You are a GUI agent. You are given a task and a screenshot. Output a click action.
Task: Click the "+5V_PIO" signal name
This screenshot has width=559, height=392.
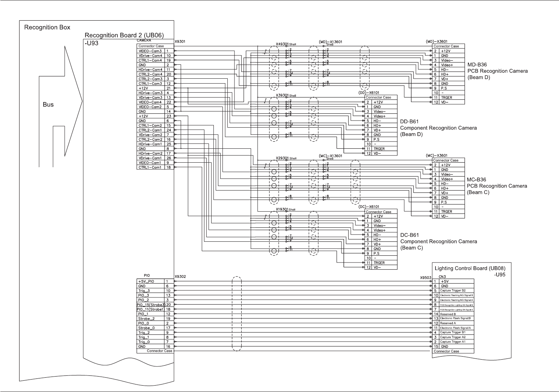point(146,281)
